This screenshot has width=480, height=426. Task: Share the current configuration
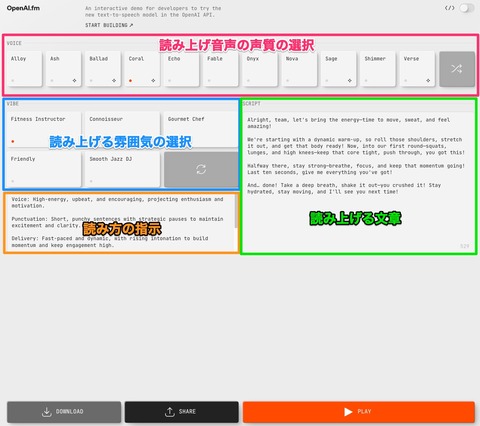pyautogui.click(x=182, y=412)
